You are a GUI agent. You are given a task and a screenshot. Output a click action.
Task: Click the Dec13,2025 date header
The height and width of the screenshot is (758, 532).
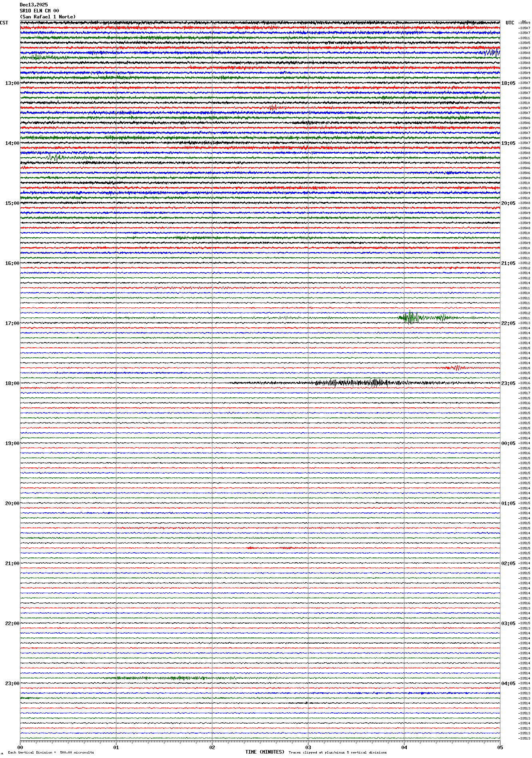[34, 5]
